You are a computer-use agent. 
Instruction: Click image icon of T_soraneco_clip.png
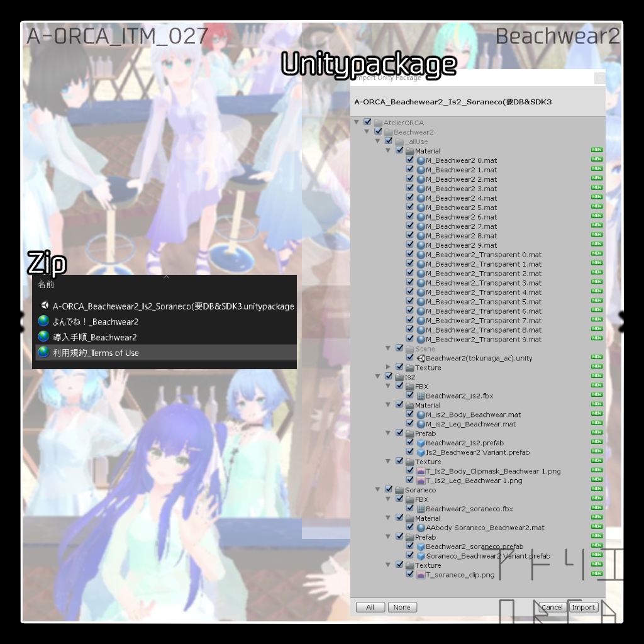pos(421,575)
